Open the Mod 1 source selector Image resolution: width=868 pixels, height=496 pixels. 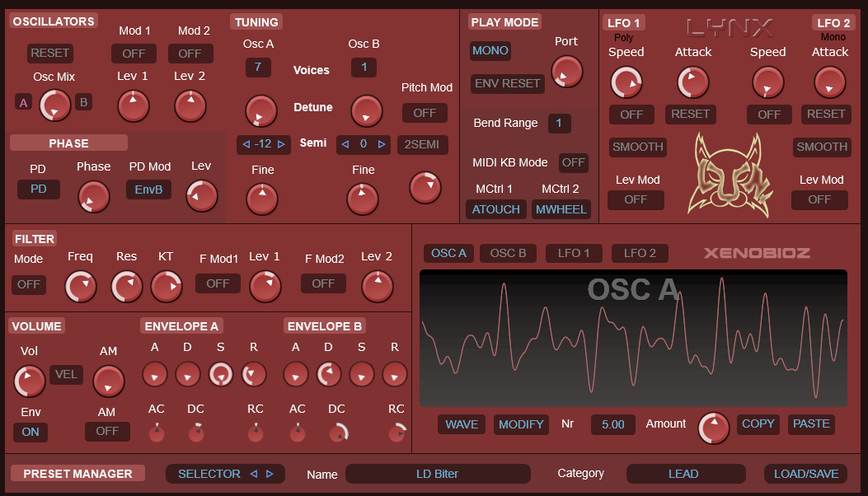(x=134, y=54)
